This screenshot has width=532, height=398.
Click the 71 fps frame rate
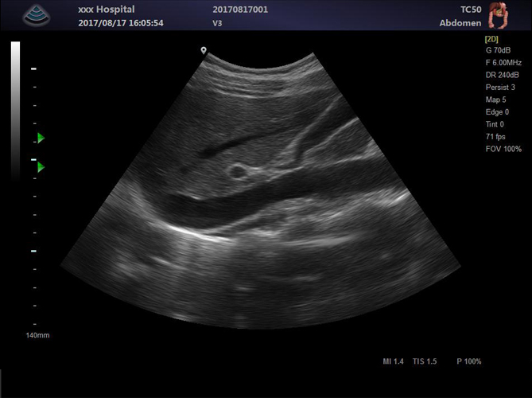(495, 137)
